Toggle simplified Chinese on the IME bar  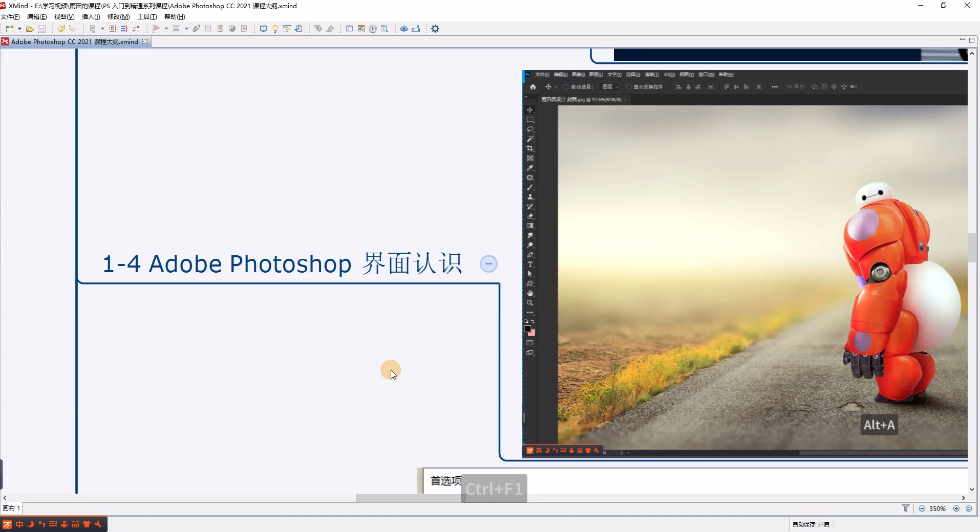click(75, 524)
